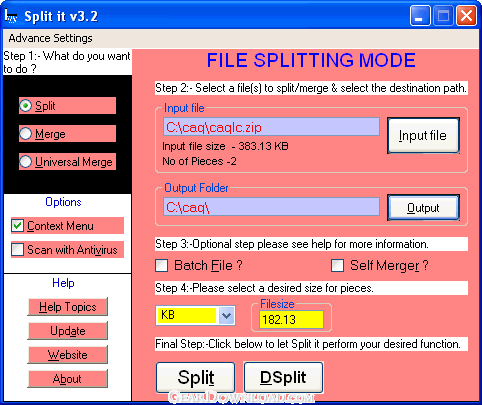Close the Split it window
This screenshot has width=482, height=405.
click(x=466, y=16)
